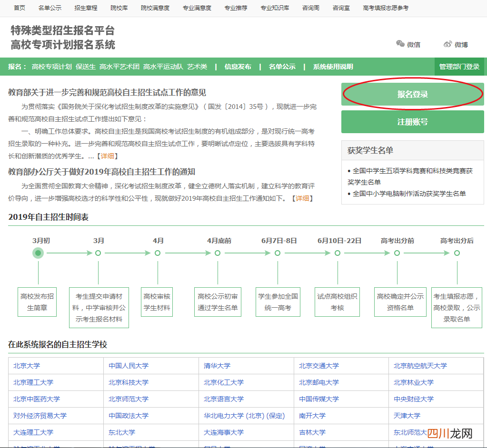Viewport: 487px width, 448px height.
Task: Select 艺术类 in the green bar
Action: click(197, 67)
